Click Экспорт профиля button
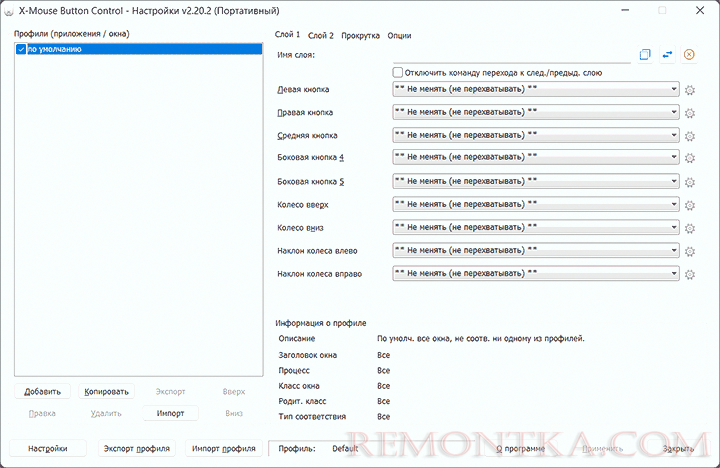This screenshot has width=720, height=468. (136, 449)
